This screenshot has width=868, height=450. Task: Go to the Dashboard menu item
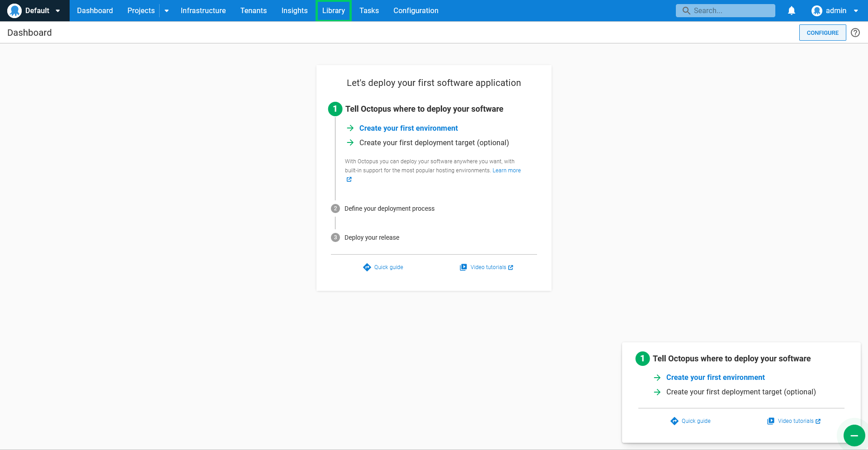pyautogui.click(x=95, y=10)
